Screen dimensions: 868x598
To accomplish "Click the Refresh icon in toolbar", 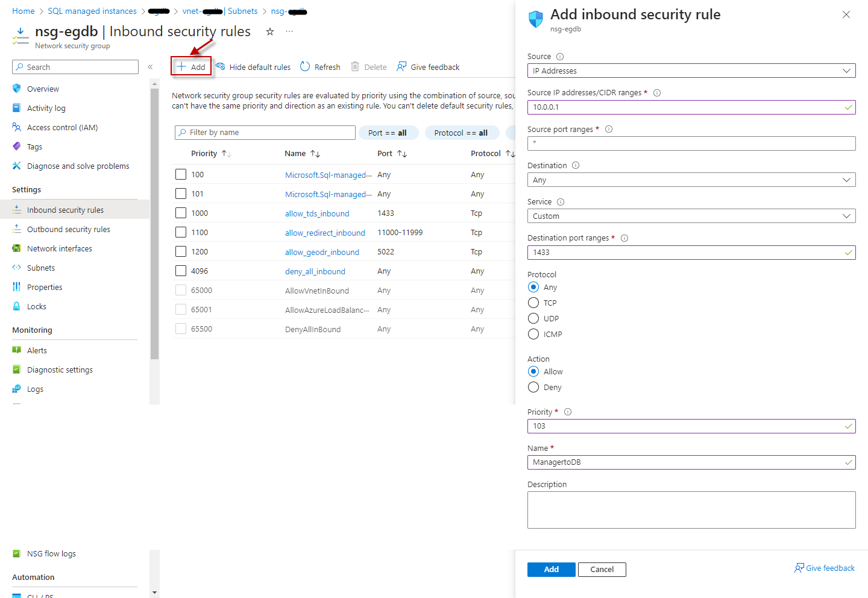I will tap(305, 66).
